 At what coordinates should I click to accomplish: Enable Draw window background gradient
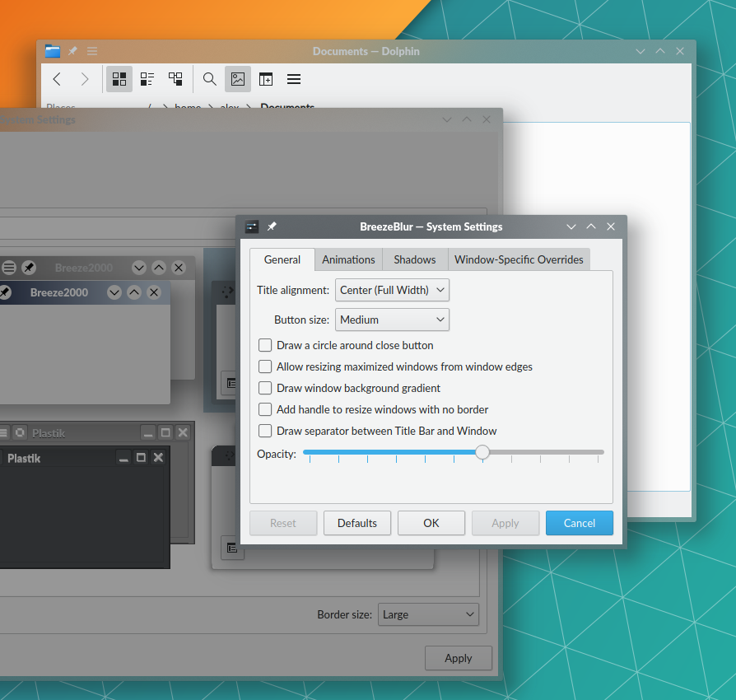coord(265,388)
